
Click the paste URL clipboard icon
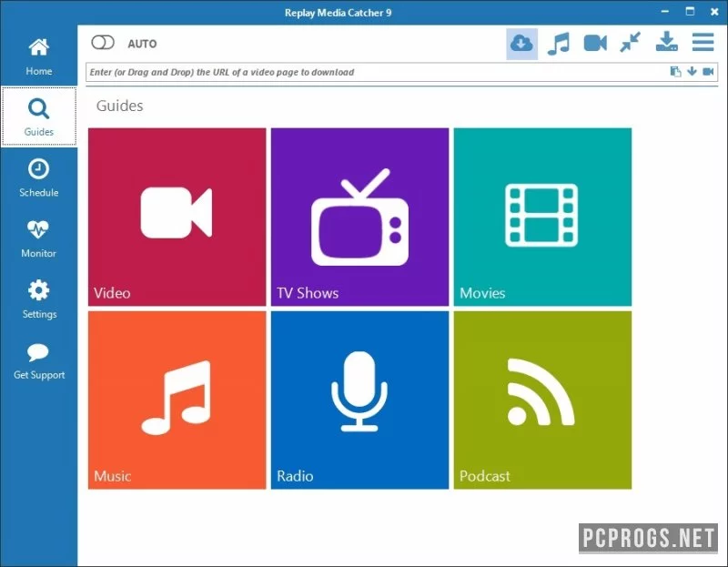pos(675,72)
